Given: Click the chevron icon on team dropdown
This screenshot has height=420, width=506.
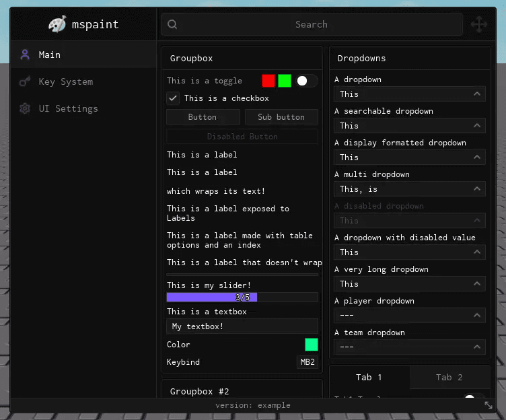Looking at the screenshot, I should tap(476, 347).
